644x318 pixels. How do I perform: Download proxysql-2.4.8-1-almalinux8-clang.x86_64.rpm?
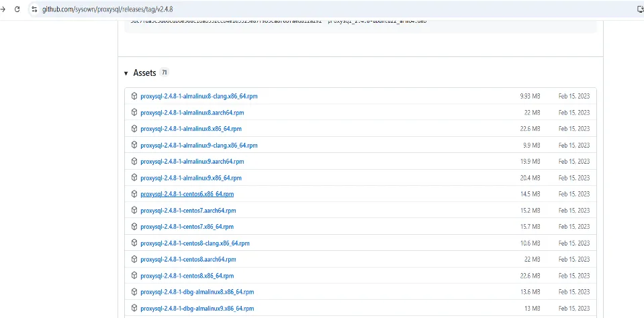(199, 97)
